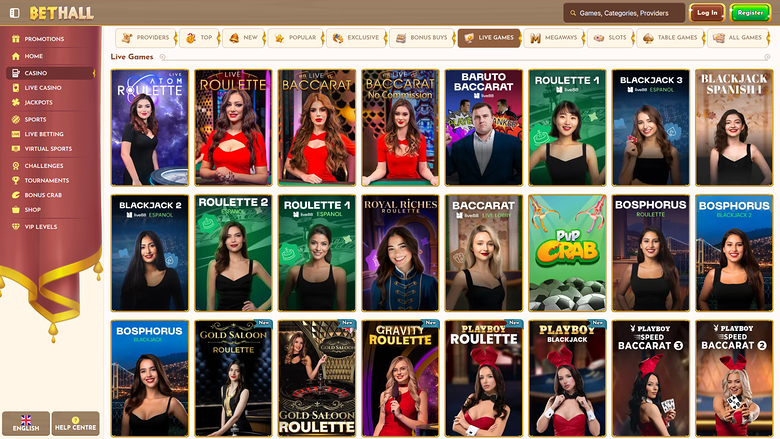Open the Blackjack 2 Espanol tile
Screen dimensions: 780x439
coord(150,253)
